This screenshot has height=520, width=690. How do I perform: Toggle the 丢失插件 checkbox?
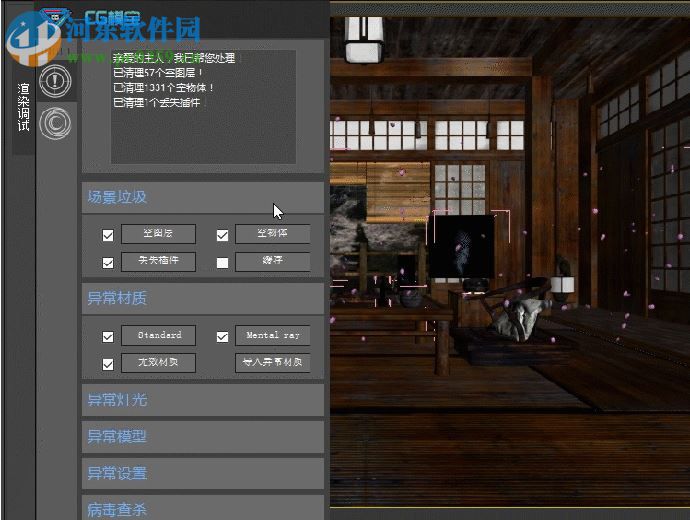[x=108, y=263]
